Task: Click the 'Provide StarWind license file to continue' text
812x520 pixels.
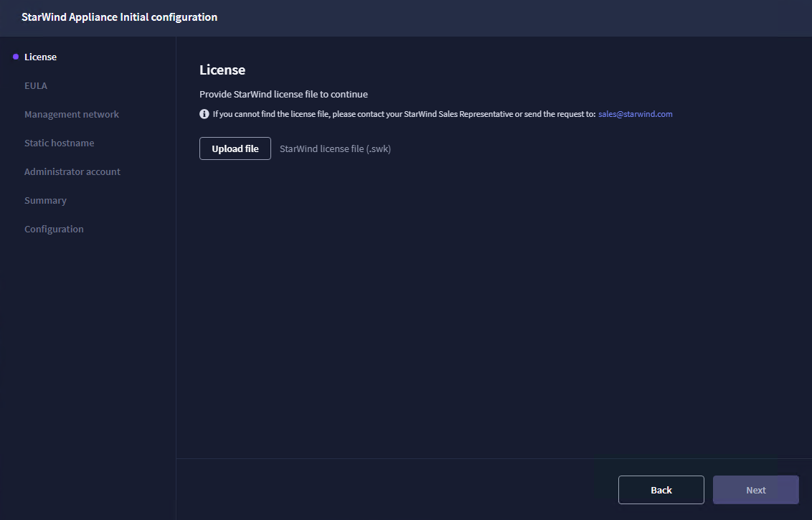Action: click(x=284, y=94)
